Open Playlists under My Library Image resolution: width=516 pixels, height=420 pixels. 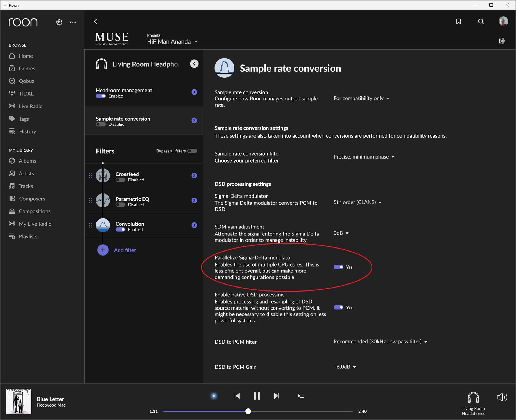(x=28, y=236)
